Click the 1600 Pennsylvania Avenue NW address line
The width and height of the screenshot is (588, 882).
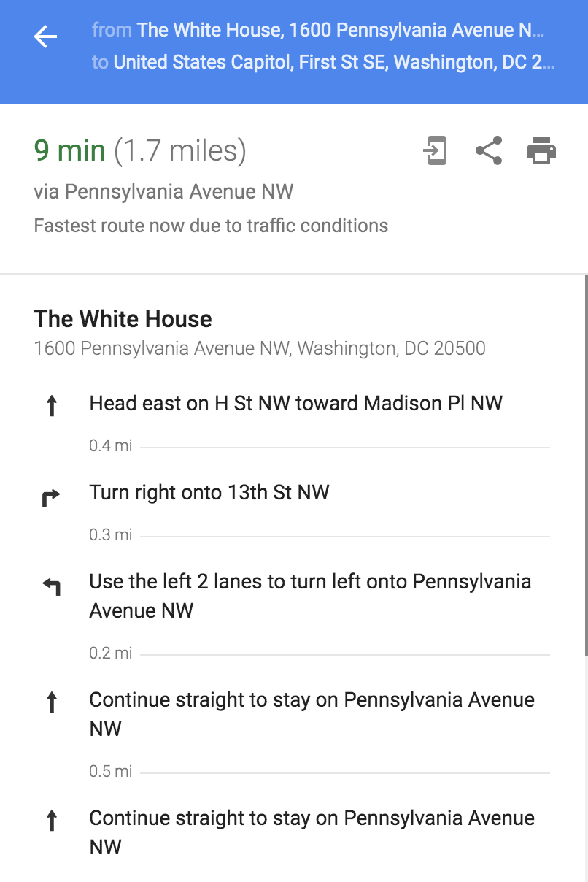260,348
